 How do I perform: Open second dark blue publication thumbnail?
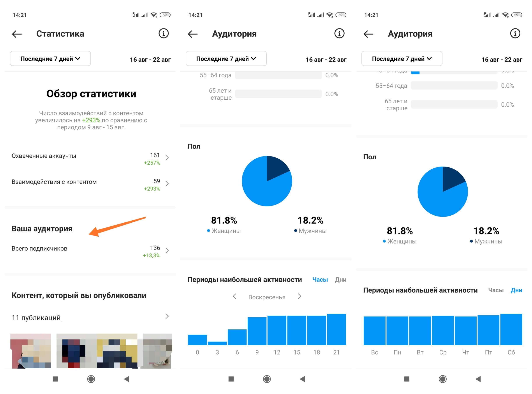click(x=76, y=351)
